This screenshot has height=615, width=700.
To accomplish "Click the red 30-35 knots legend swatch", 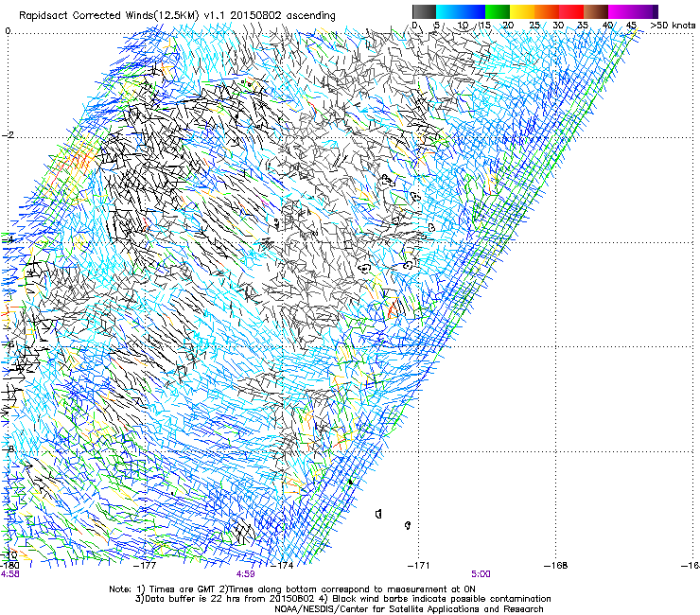I will (x=571, y=11).
